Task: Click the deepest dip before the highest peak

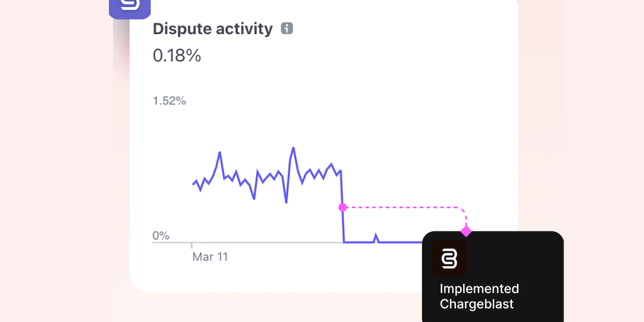Action: point(286,202)
